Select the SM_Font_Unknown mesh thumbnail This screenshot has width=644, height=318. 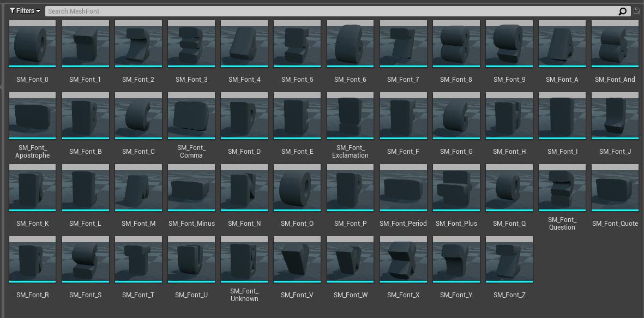coord(244,260)
